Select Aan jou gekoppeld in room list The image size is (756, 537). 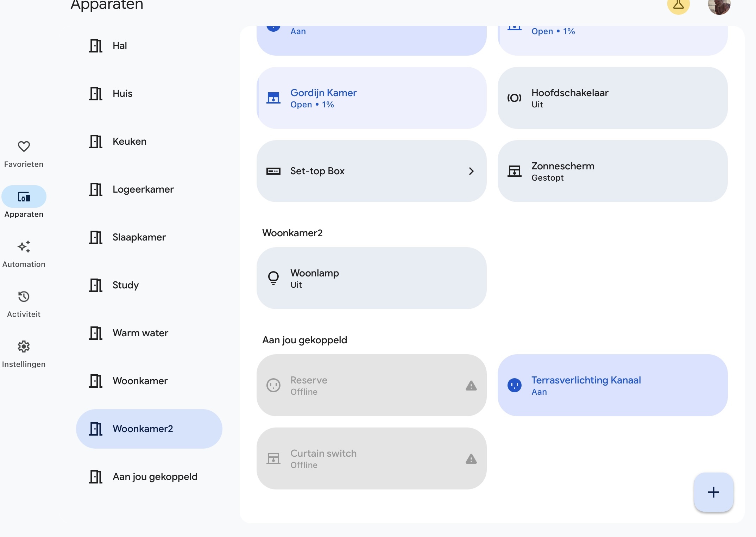[x=149, y=477]
